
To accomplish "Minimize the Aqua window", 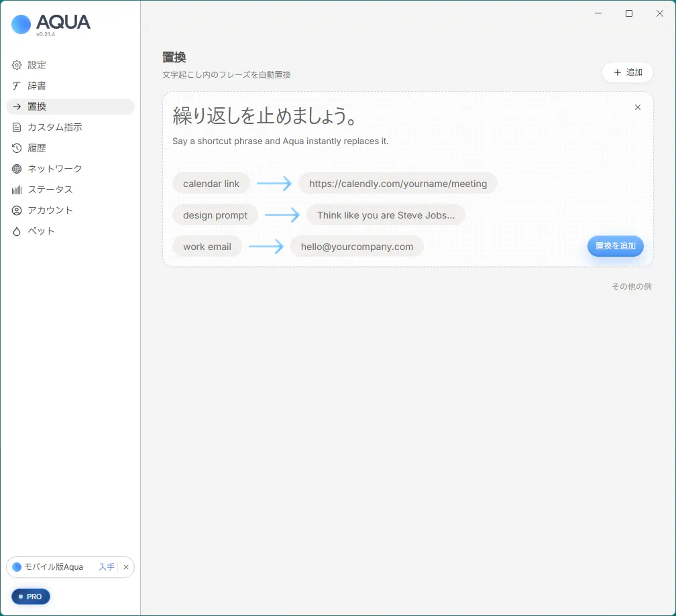I will tap(598, 13).
